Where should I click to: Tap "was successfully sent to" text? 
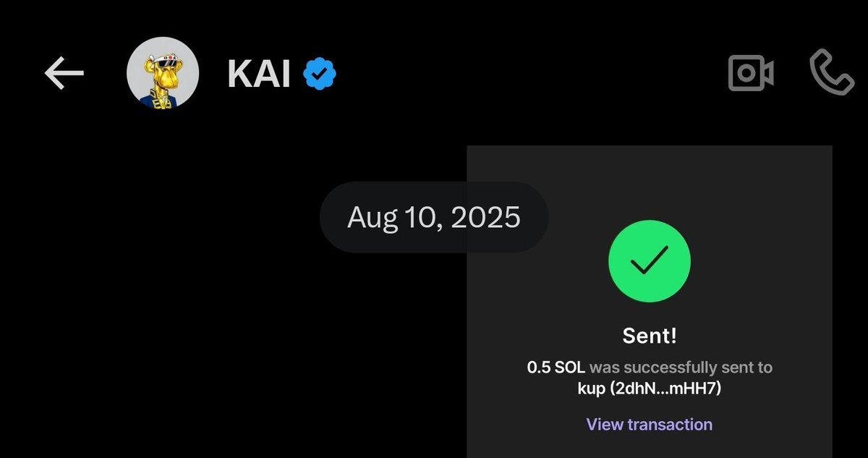click(681, 368)
